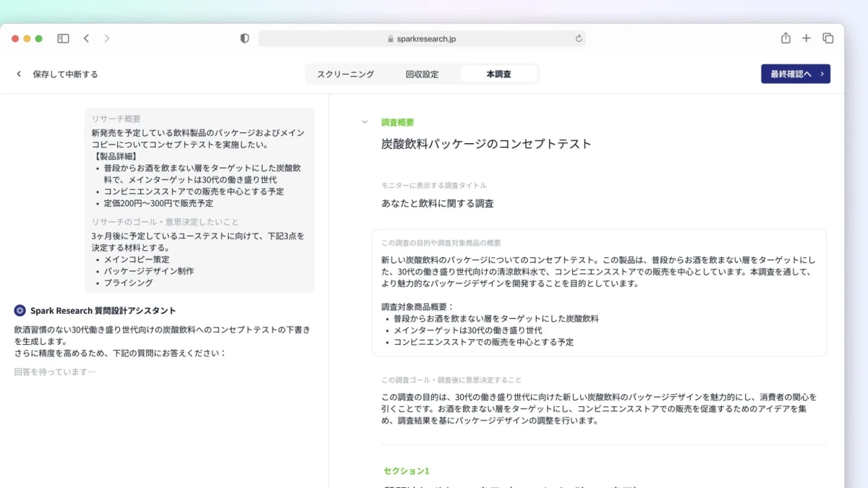Click the メインコピー策定 bullet

[x=137, y=259]
